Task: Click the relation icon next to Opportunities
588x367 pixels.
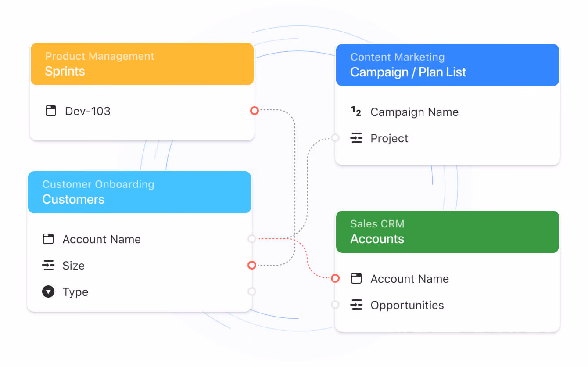Action: click(x=356, y=305)
